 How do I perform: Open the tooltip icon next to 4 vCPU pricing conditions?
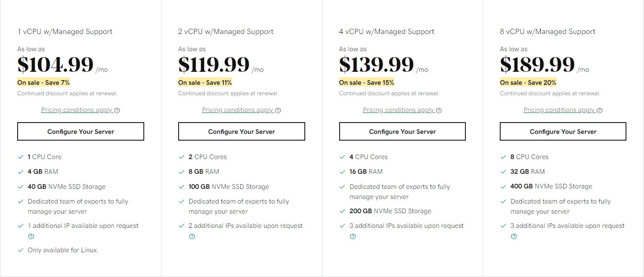tap(439, 110)
